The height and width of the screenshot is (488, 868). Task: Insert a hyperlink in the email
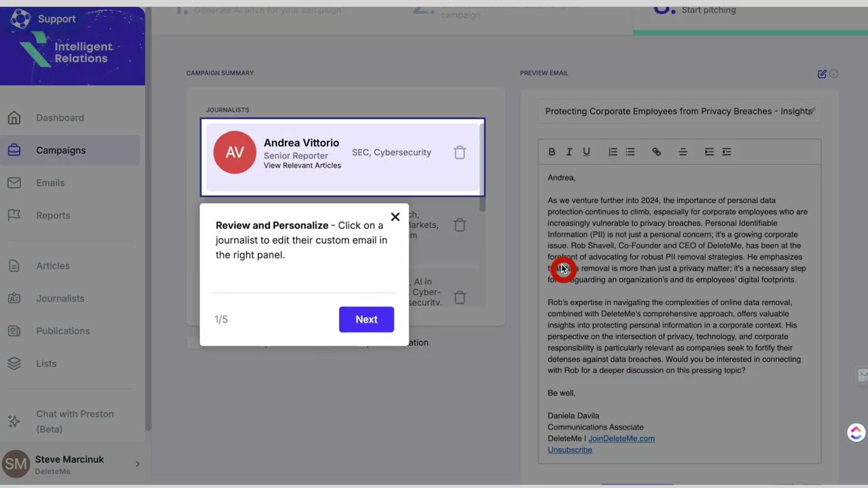(x=656, y=152)
